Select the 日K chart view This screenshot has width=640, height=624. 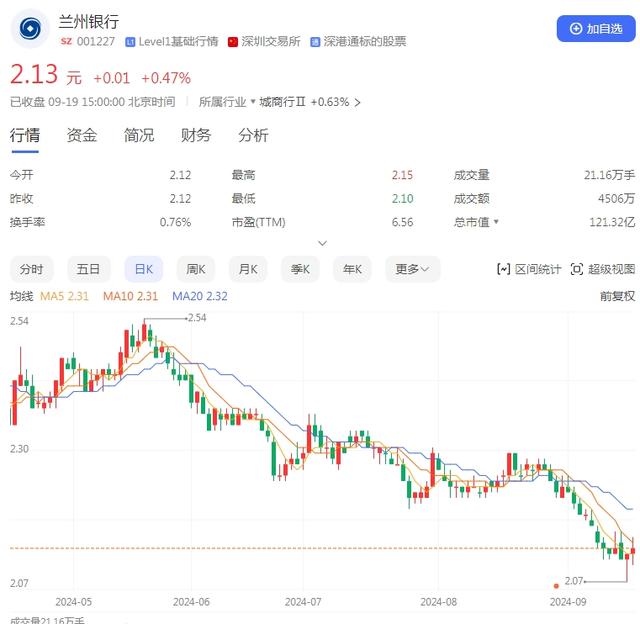point(144,269)
